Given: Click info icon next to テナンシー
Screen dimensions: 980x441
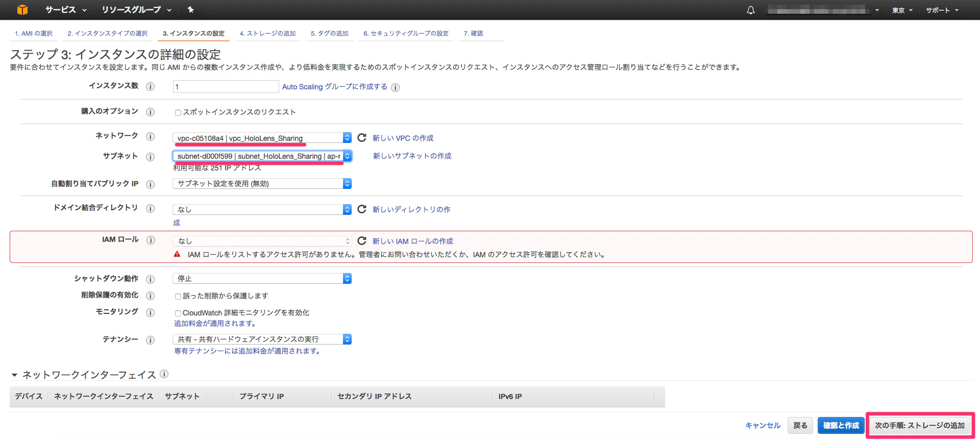Looking at the screenshot, I should click(x=150, y=340).
